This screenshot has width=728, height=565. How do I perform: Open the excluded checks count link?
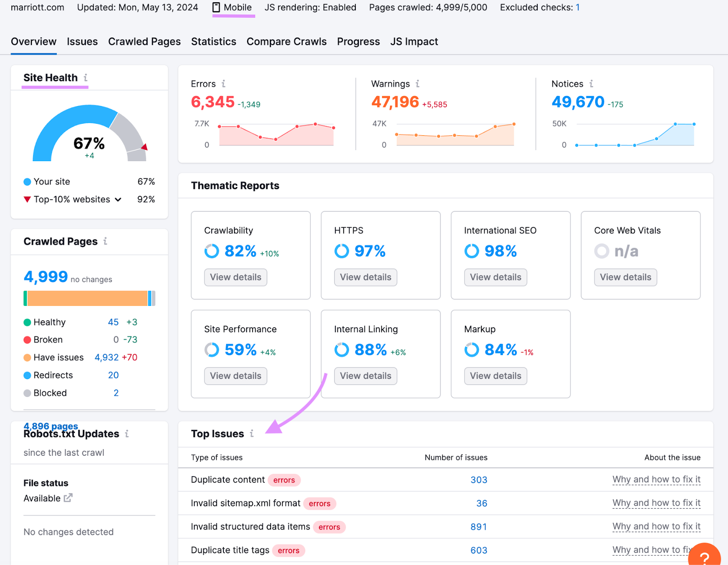point(577,7)
